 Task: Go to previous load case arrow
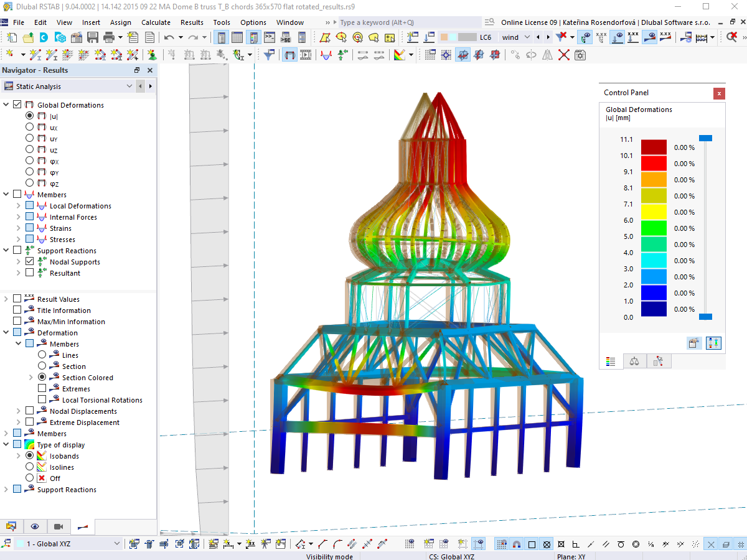point(538,37)
